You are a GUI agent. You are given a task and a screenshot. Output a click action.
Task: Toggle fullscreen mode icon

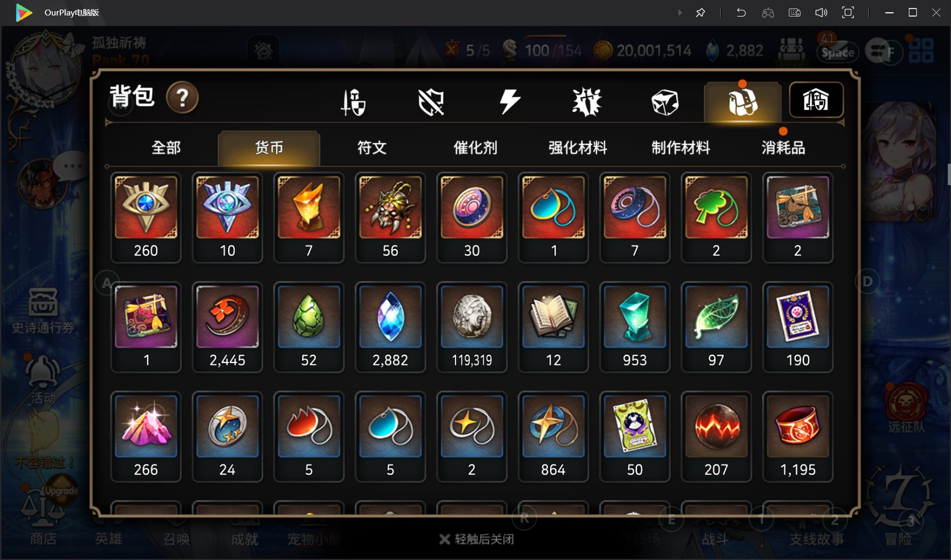tap(848, 13)
